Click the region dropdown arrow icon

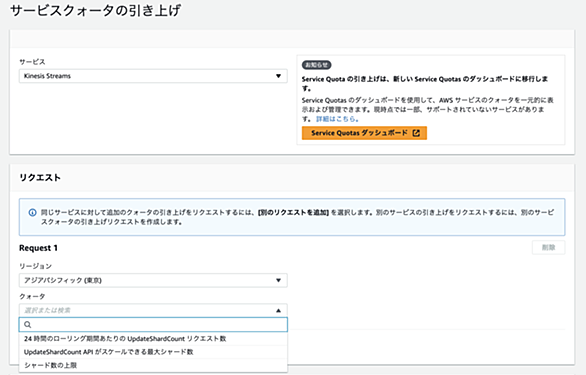(278, 280)
